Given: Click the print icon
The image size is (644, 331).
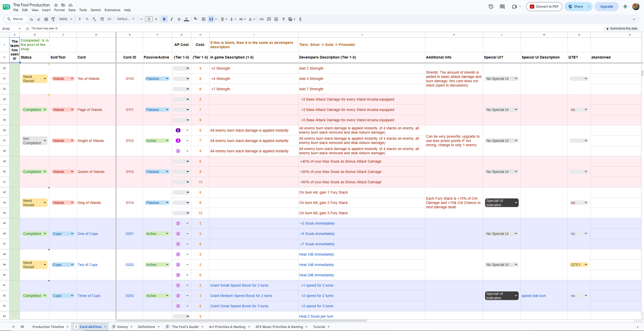Looking at the screenshot, I should click(x=46, y=19).
